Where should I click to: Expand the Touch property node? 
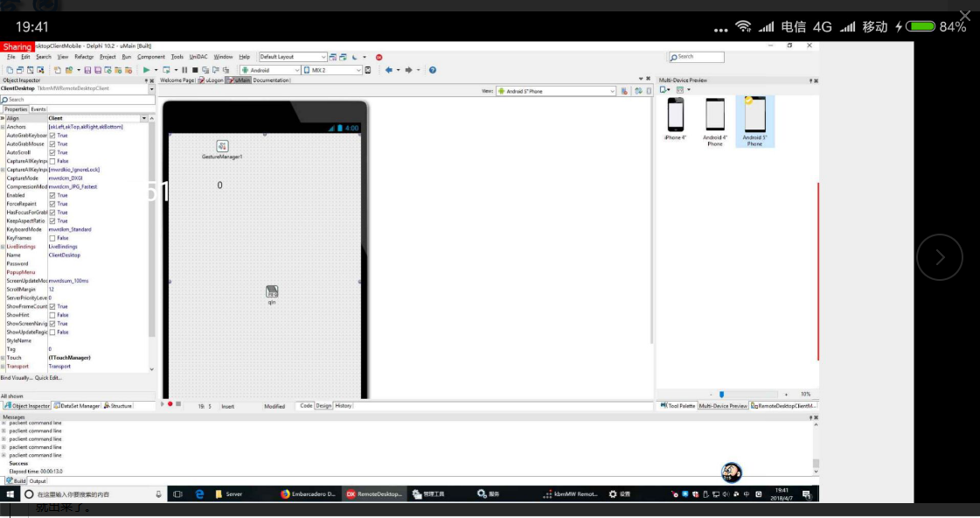click(3, 358)
